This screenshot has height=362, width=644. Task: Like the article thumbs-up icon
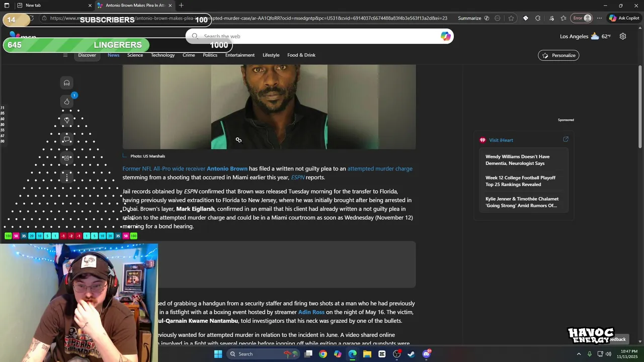(66, 102)
